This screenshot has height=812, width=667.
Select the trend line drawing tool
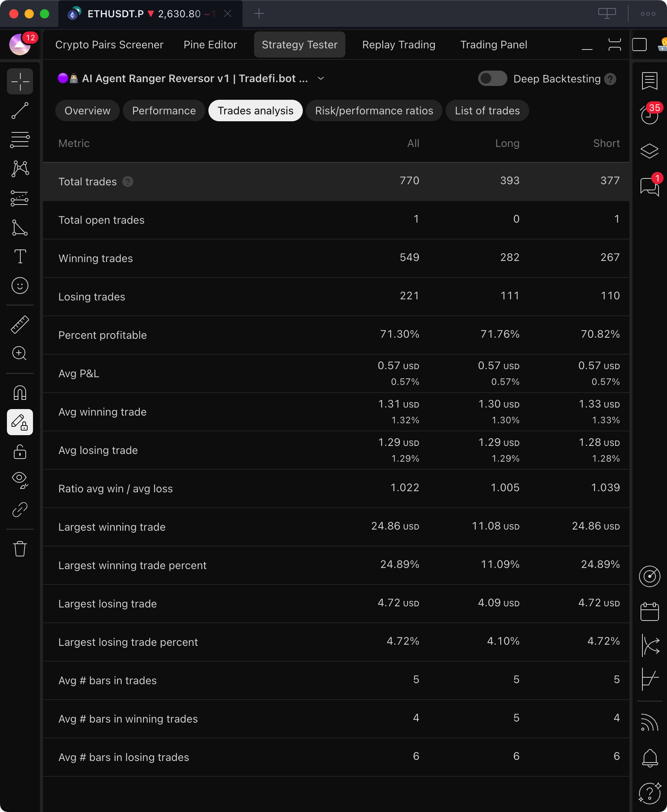(20, 111)
